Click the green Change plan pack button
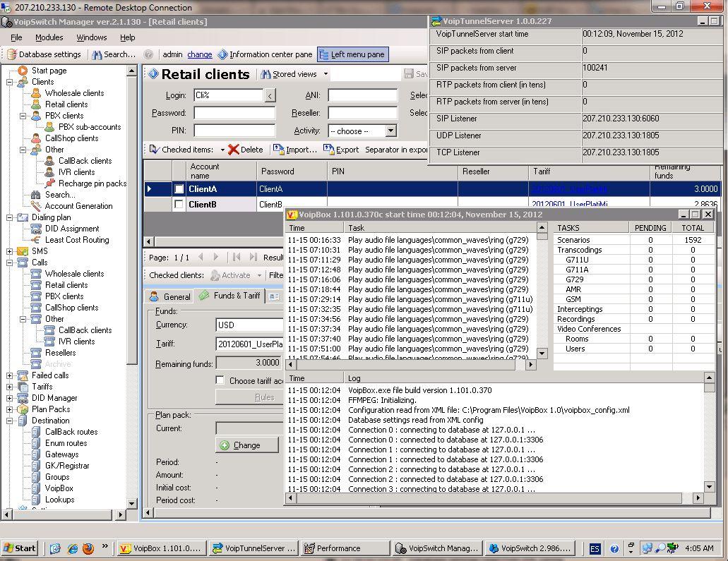The image size is (728, 561). (x=247, y=445)
